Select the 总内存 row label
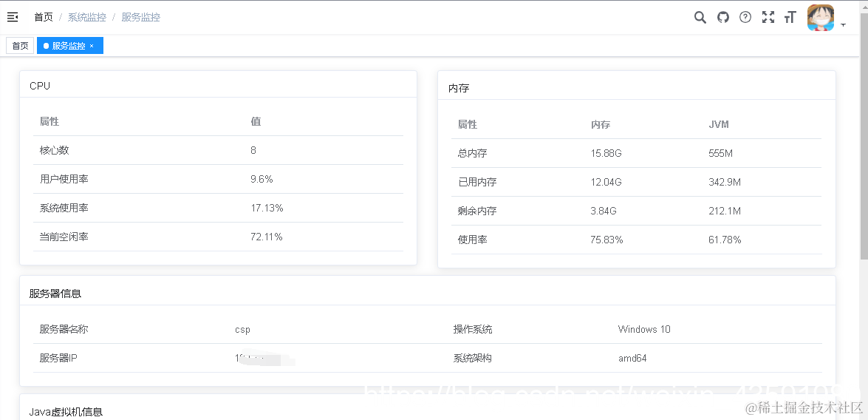Screen dimensions: 868x420 pos(472,153)
